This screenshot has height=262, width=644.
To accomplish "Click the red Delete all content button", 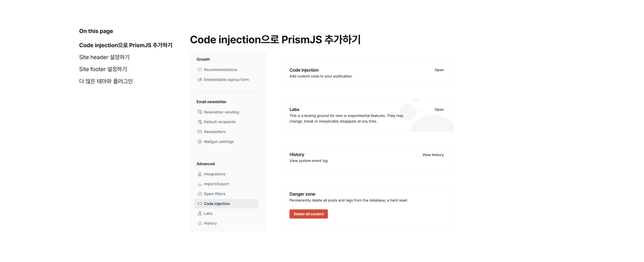I will click(308, 214).
